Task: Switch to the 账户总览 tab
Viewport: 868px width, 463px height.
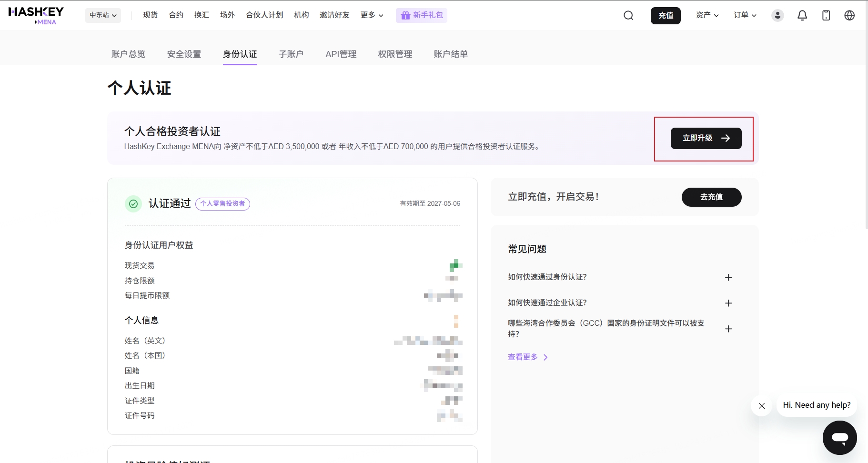Action: (128, 54)
